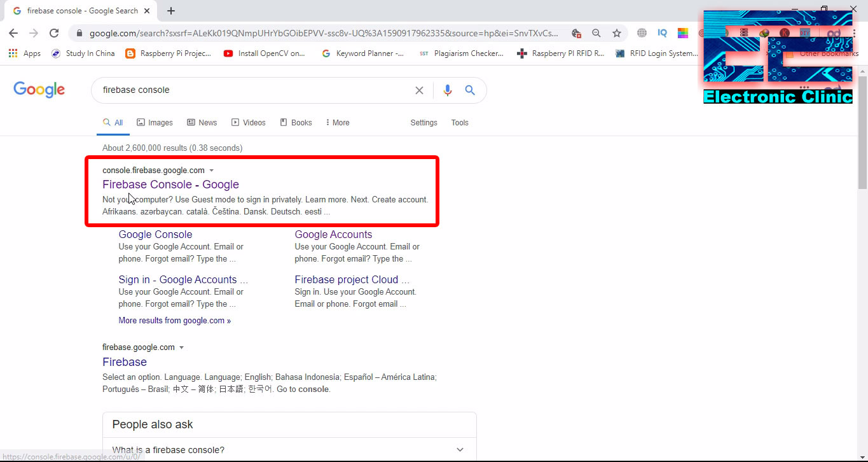This screenshot has height=462, width=868.
Task: Start voice search with microphone icon
Action: pyautogui.click(x=448, y=90)
